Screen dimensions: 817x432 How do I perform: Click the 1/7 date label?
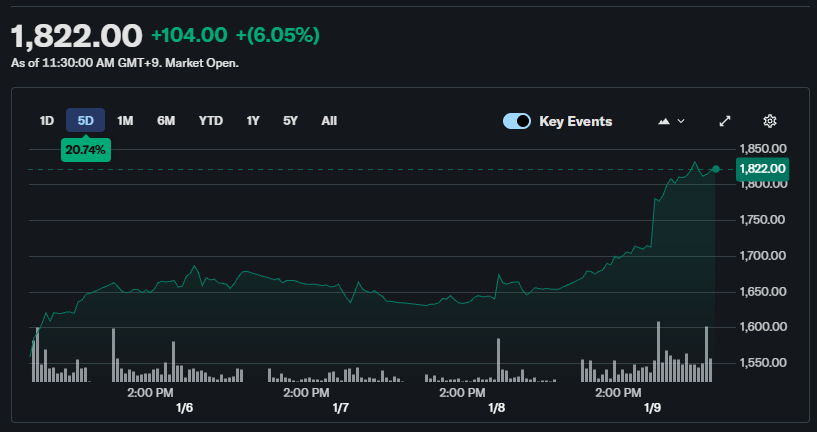pos(340,408)
